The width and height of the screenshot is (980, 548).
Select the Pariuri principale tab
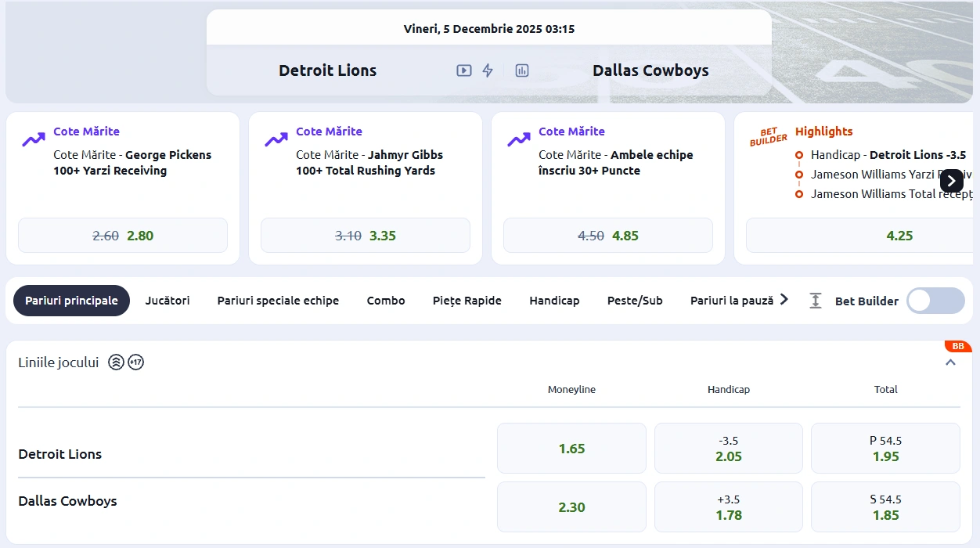pos(71,300)
